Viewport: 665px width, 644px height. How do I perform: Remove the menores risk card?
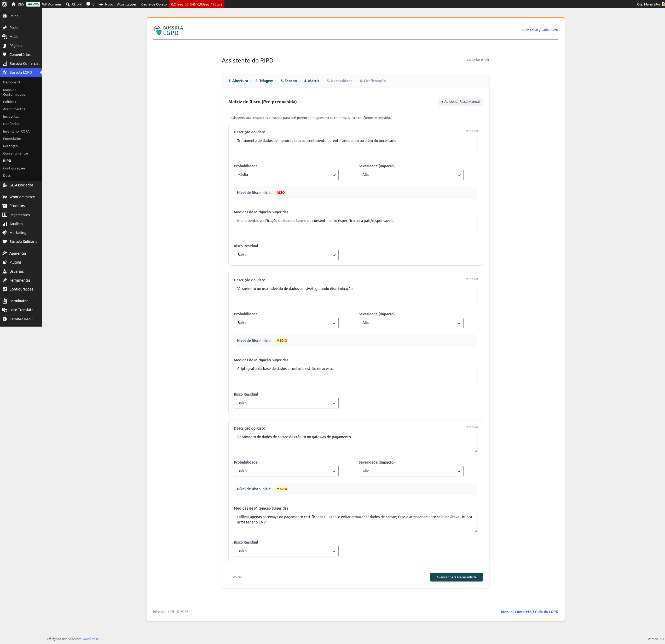click(471, 131)
